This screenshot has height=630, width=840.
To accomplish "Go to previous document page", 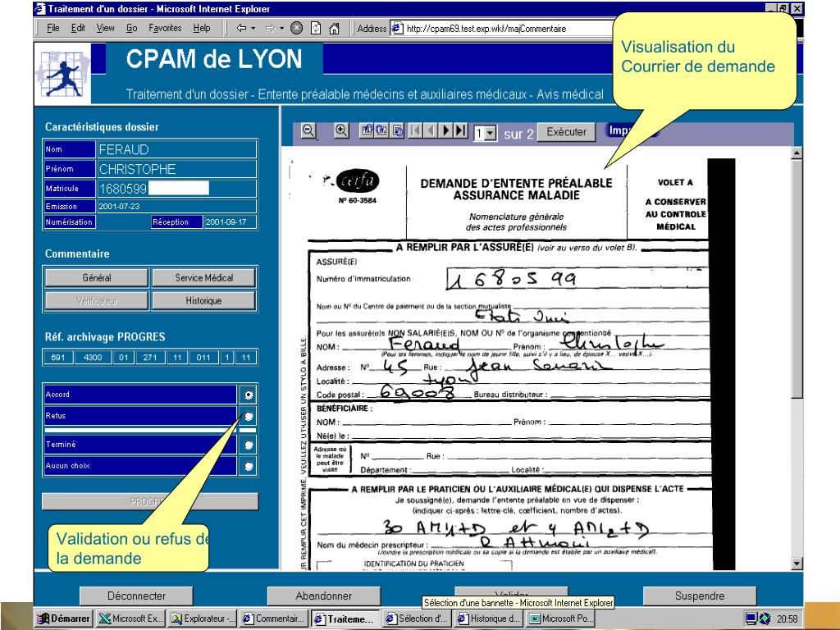I will click(x=430, y=130).
